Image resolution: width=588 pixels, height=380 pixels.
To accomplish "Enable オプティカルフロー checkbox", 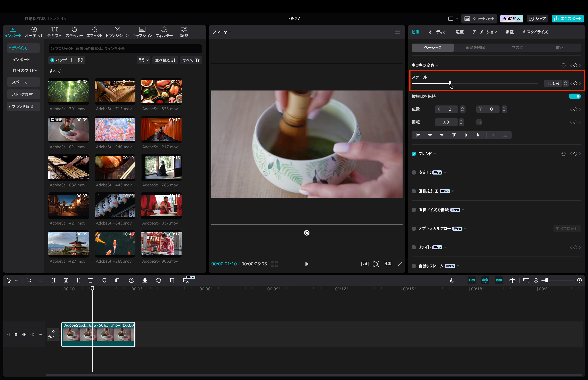I will [414, 229].
